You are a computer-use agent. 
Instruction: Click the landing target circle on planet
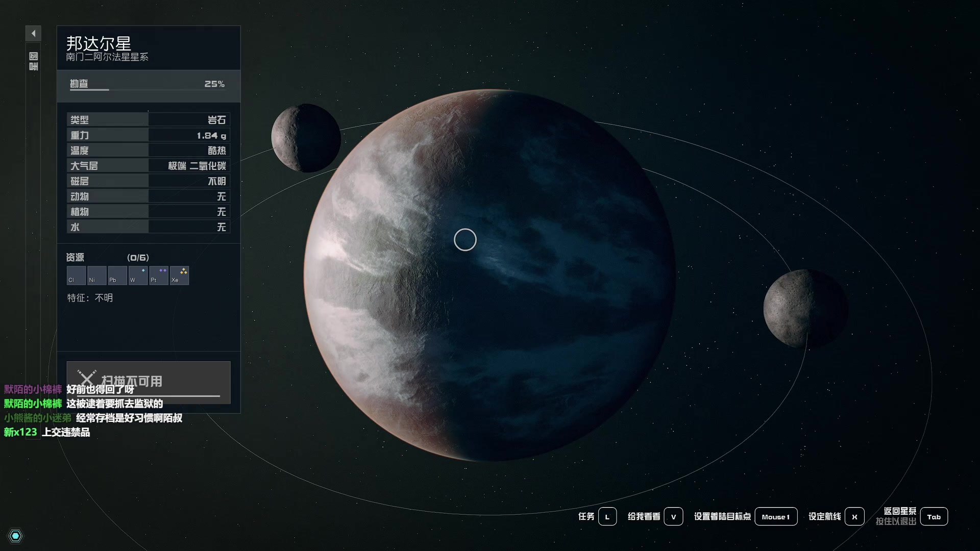(465, 240)
